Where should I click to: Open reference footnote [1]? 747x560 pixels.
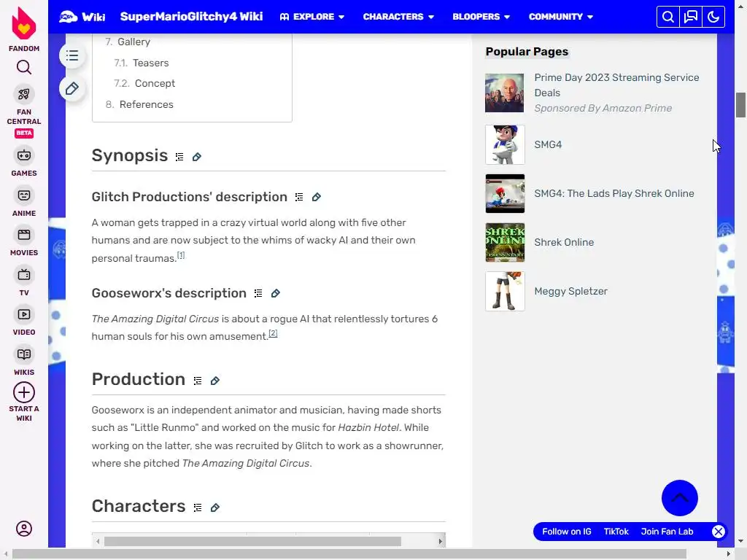181,255
